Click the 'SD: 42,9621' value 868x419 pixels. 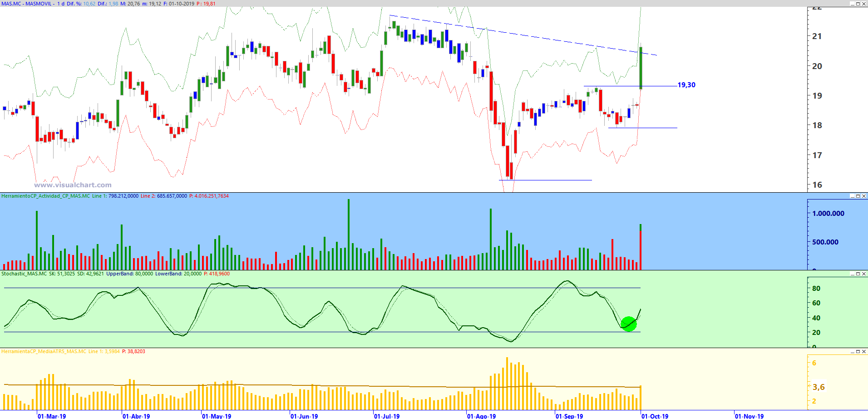[x=90, y=274]
